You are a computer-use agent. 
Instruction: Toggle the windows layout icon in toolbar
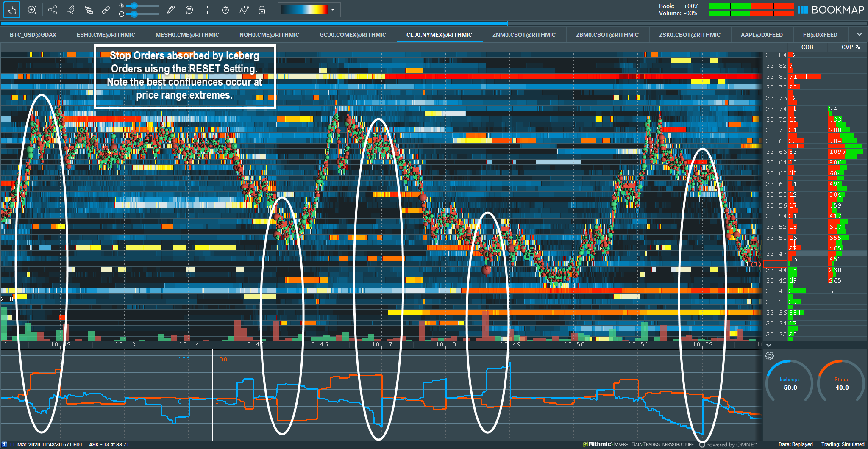(89, 9)
